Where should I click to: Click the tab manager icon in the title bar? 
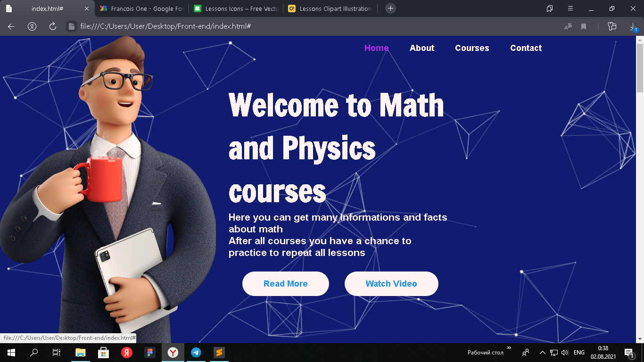click(550, 8)
